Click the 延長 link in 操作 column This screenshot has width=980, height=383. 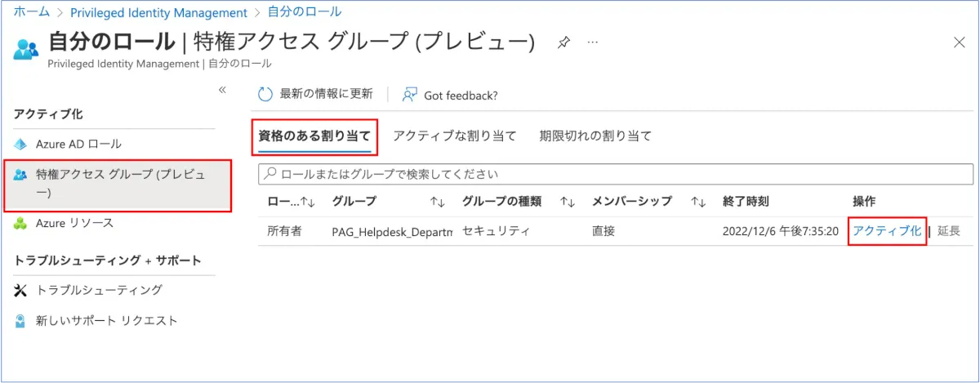[x=949, y=231]
